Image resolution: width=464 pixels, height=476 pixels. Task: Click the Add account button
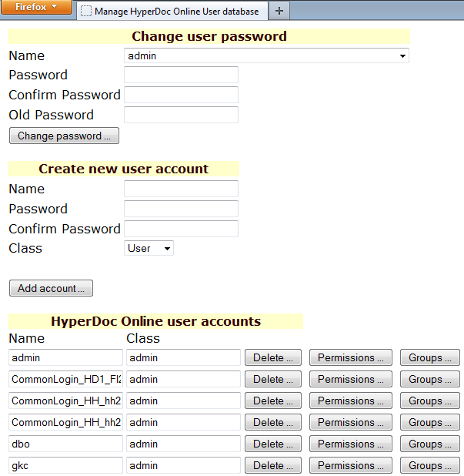pos(51,288)
